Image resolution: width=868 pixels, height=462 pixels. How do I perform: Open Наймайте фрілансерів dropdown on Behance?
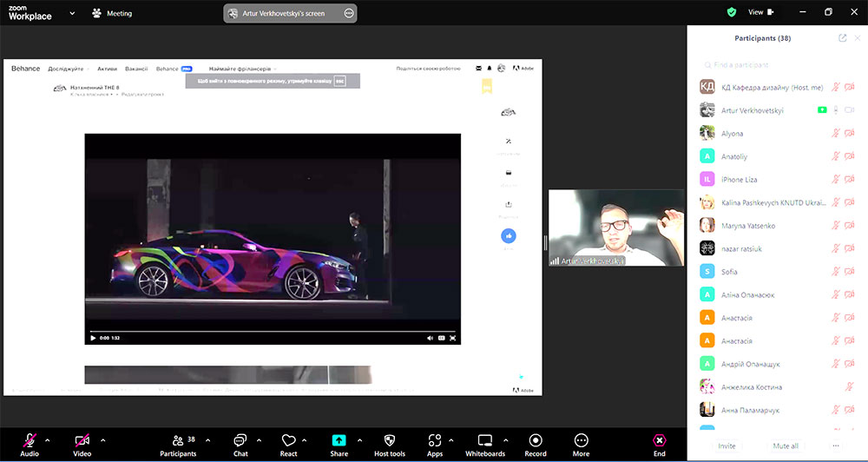242,69
